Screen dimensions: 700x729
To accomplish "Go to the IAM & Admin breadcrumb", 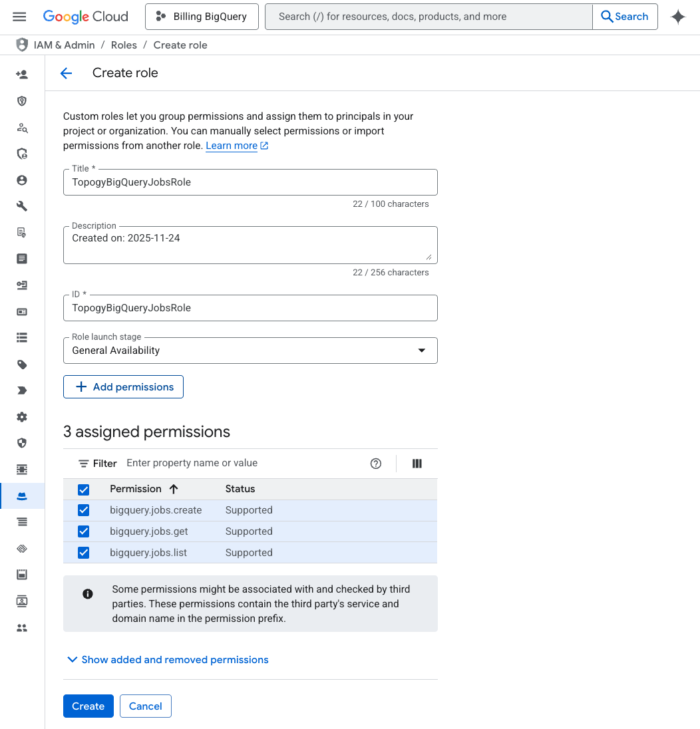I will click(x=64, y=45).
